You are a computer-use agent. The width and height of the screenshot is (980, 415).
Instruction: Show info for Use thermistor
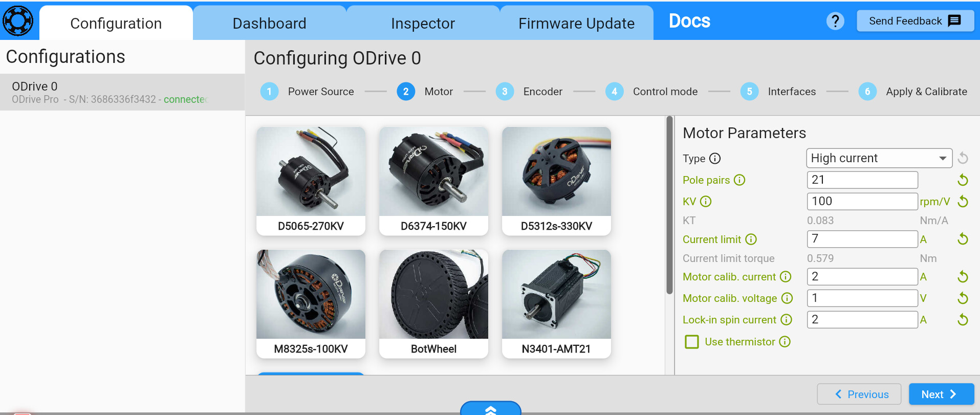point(785,342)
